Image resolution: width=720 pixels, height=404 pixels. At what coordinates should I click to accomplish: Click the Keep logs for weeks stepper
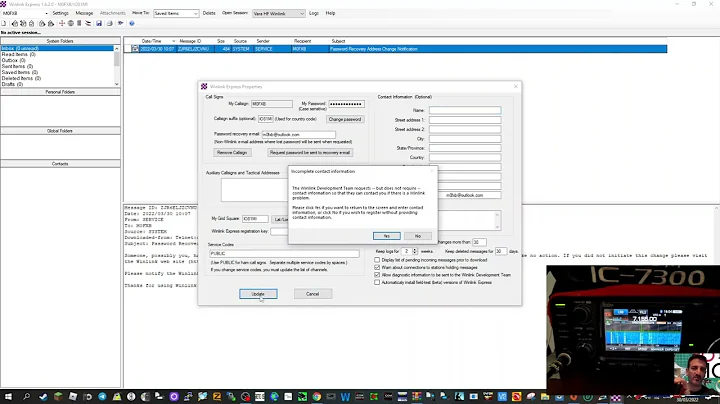(x=415, y=251)
